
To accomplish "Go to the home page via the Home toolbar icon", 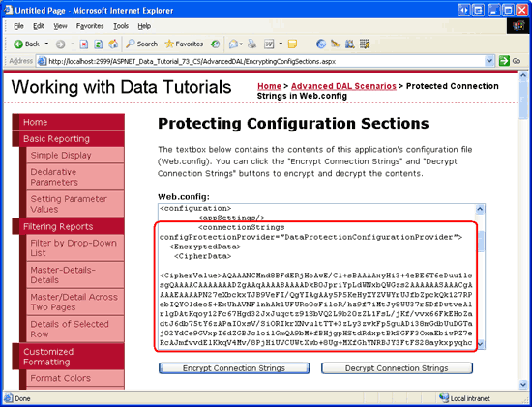I will pyautogui.click(x=113, y=44).
